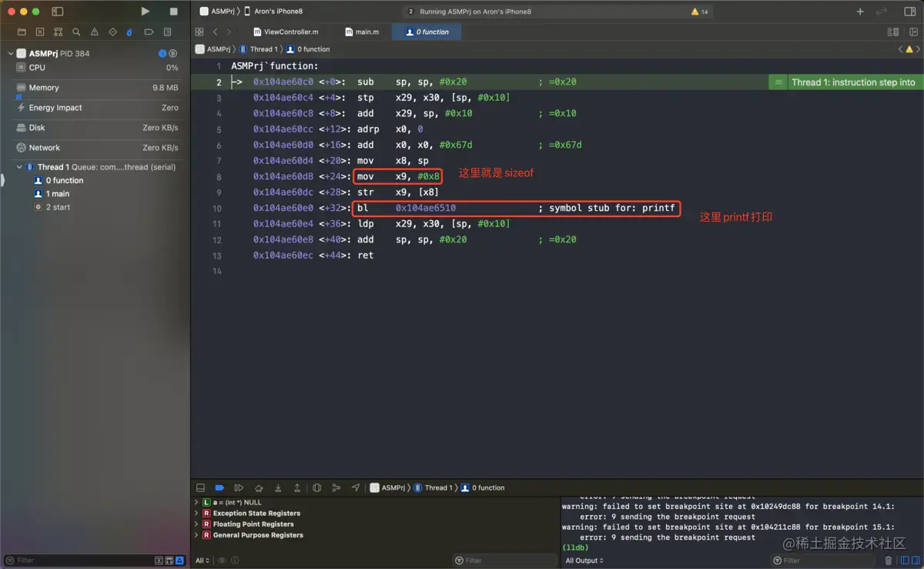Expand the 'a = (int *) NULL' variable

click(x=197, y=502)
